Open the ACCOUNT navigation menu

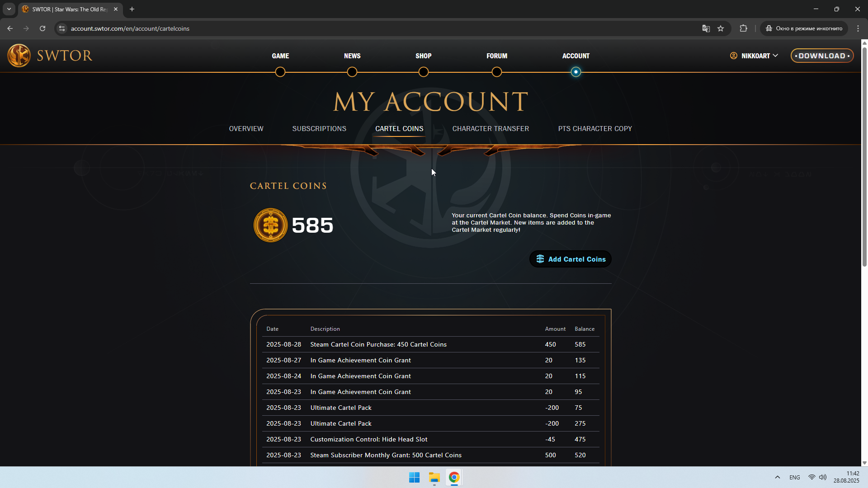point(576,56)
